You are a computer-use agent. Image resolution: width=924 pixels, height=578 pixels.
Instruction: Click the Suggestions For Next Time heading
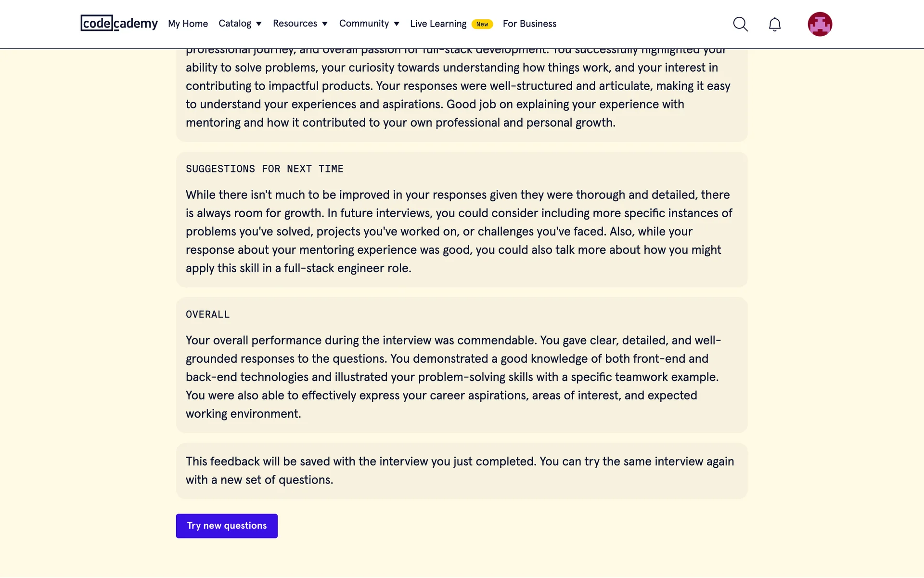tap(264, 169)
